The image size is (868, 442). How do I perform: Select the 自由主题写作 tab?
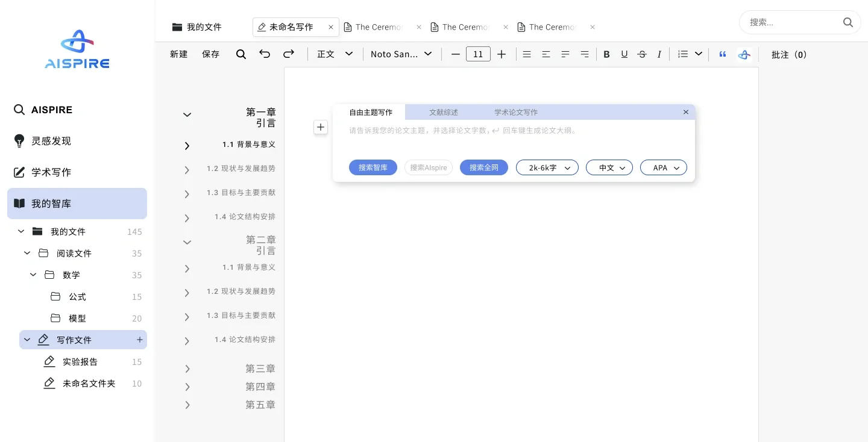click(370, 112)
